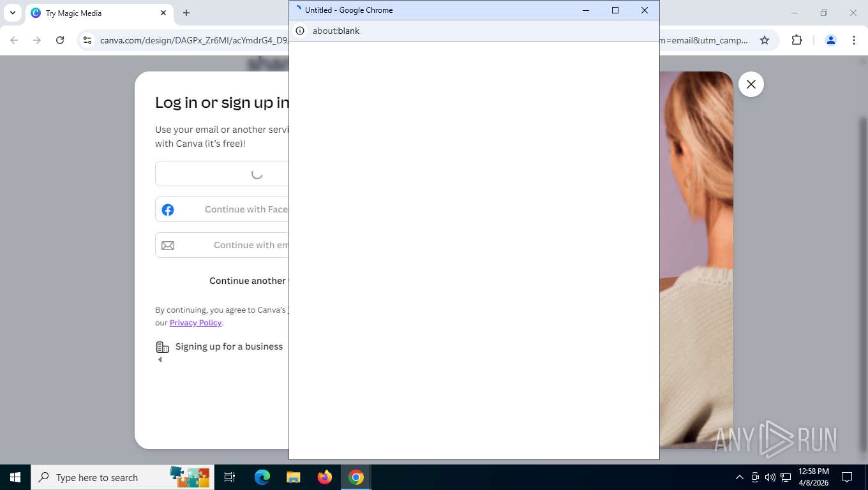868x490 pixels.
Task: Select the Try Magic Media tab
Action: pyautogui.click(x=99, y=13)
